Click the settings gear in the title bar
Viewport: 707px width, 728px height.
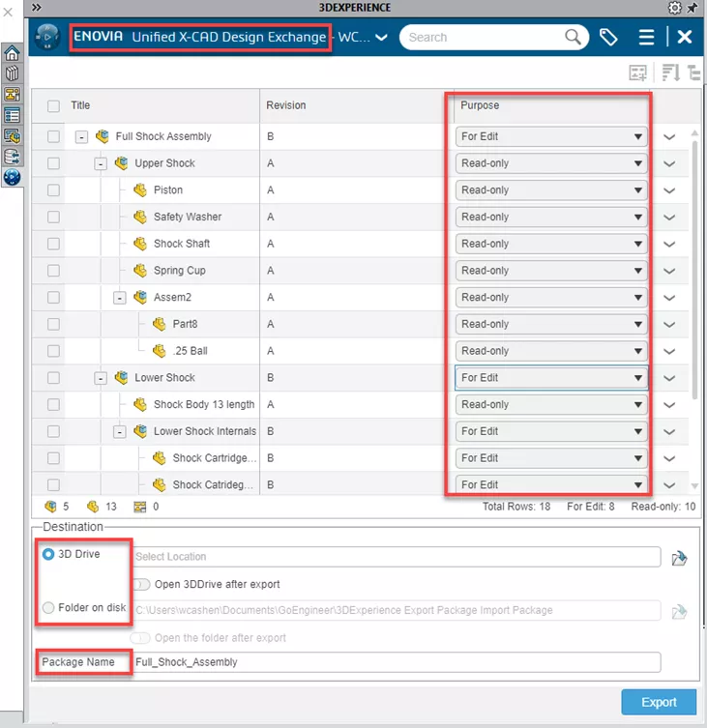pos(675,8)
